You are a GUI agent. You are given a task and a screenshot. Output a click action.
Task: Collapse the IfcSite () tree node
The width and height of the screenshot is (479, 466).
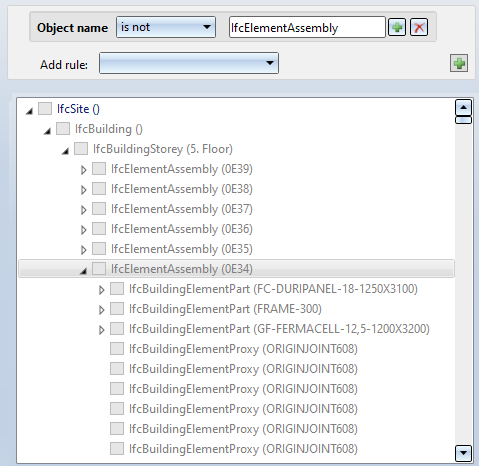pos(30,111)
